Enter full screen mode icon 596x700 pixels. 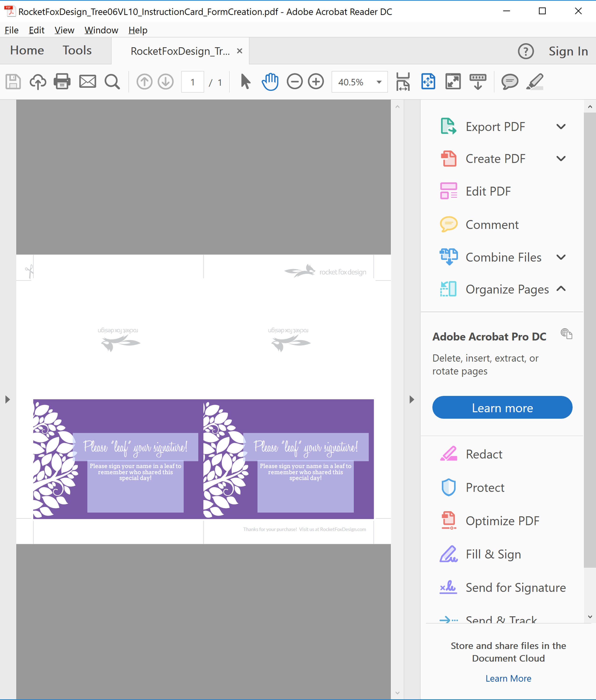(453, 82)
